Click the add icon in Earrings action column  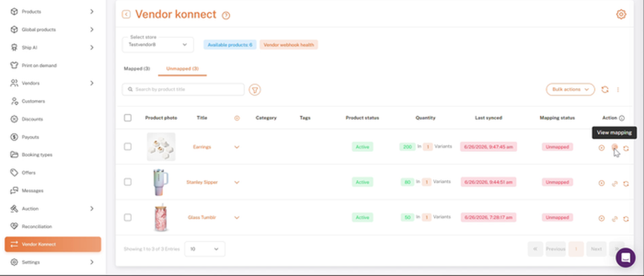click(x=602, y=148)
